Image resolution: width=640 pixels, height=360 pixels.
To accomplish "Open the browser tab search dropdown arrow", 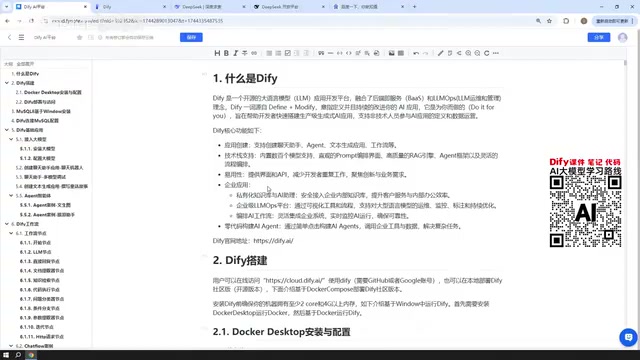I will pyautogui.click(x=6, y=7).
